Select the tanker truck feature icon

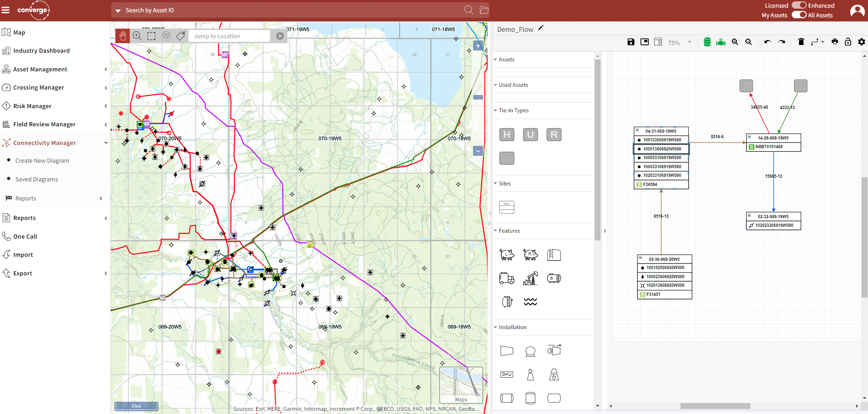(507, 278)
